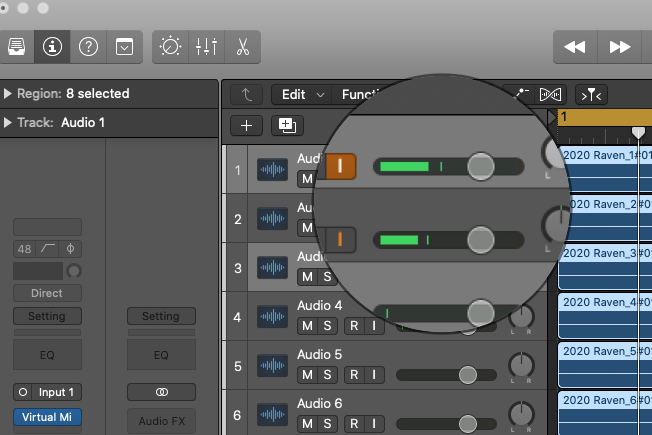Disable orange input monitoring on Audio 1
The width and height of the screenshot is (652, 435).
tap(341, 166)
